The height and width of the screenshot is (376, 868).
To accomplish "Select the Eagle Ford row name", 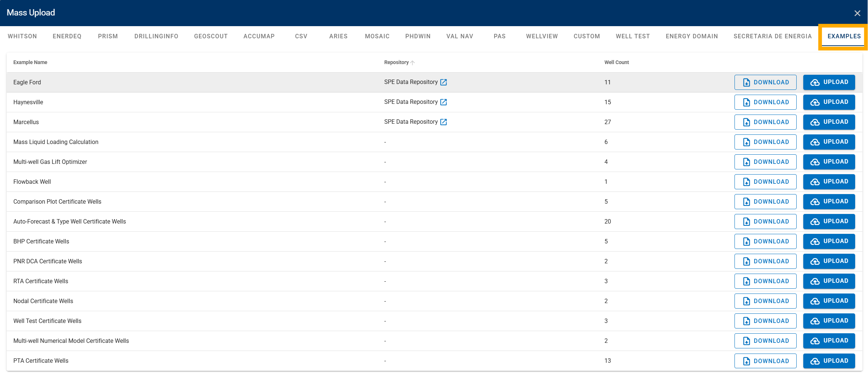I will click(27, 82).
